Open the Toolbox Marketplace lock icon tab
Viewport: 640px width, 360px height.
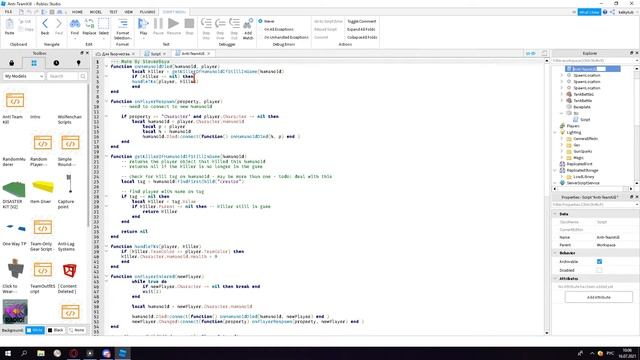coord(11,63)
